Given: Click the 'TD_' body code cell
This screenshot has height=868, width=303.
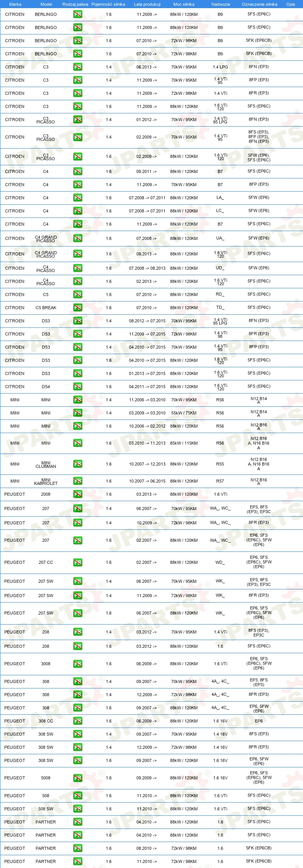Looking at the screenshot, I should 220,308.
